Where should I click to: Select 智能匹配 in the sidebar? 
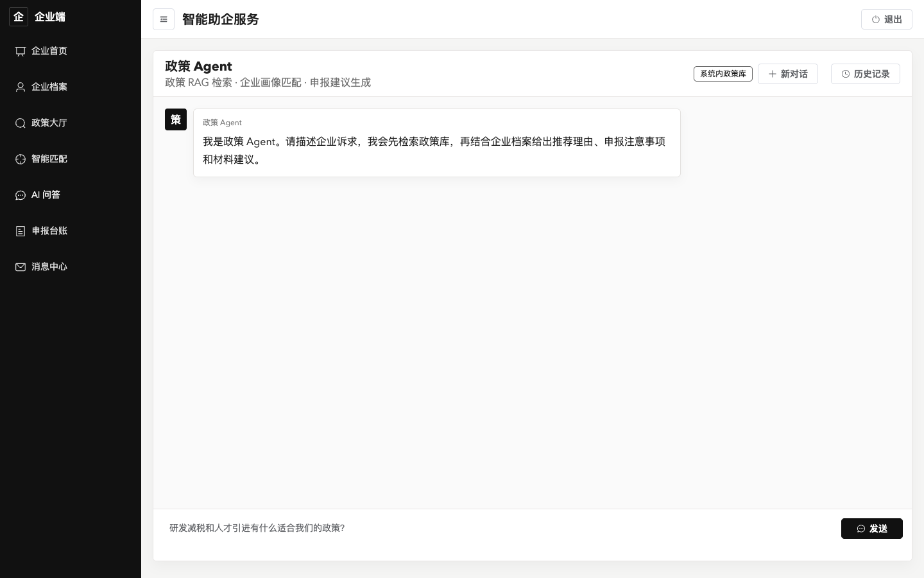point(71,159)
